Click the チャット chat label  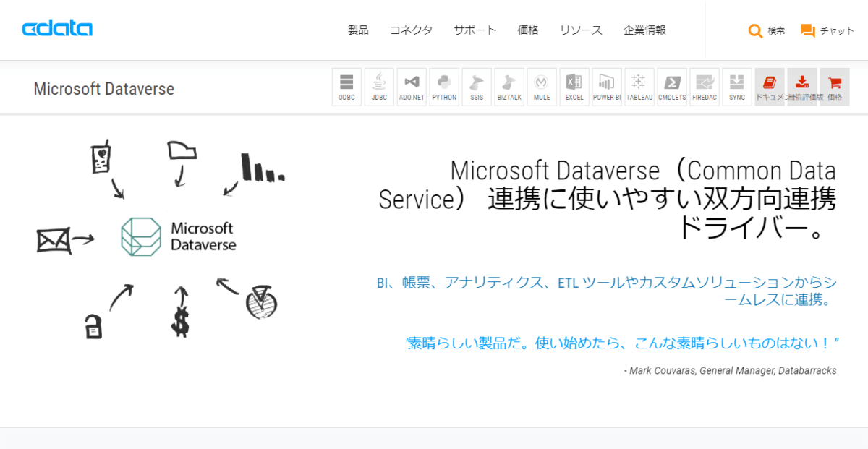837,30
